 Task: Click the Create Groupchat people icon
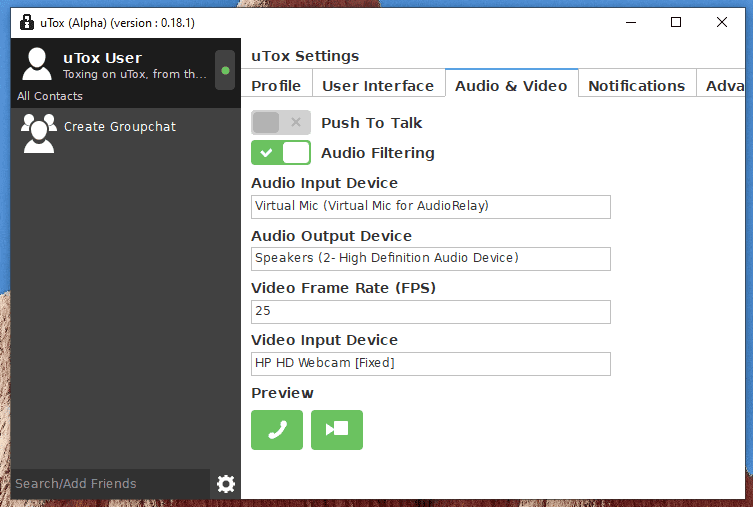point(38,133)
